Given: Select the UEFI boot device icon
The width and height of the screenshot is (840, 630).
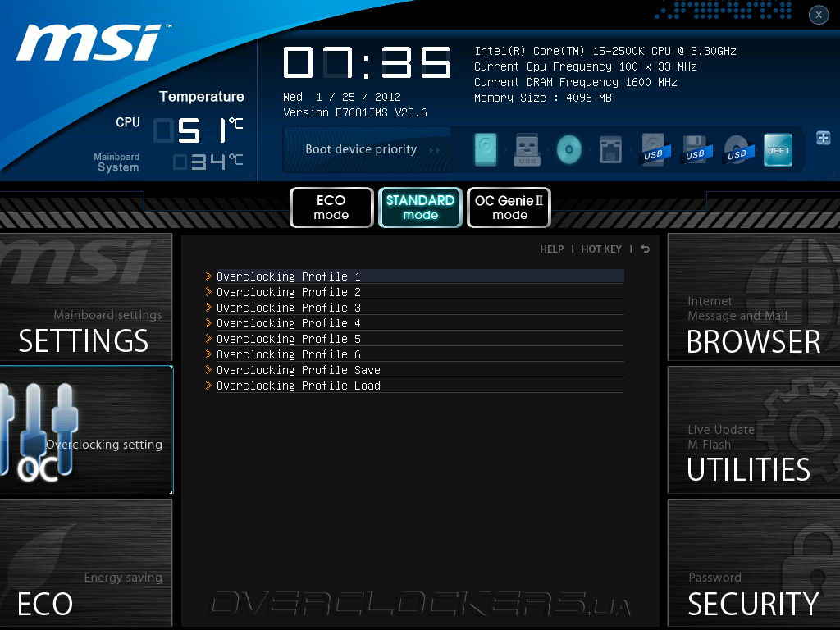Looking at the screenshot, I should pyautogui.click(x=778, y=150).
